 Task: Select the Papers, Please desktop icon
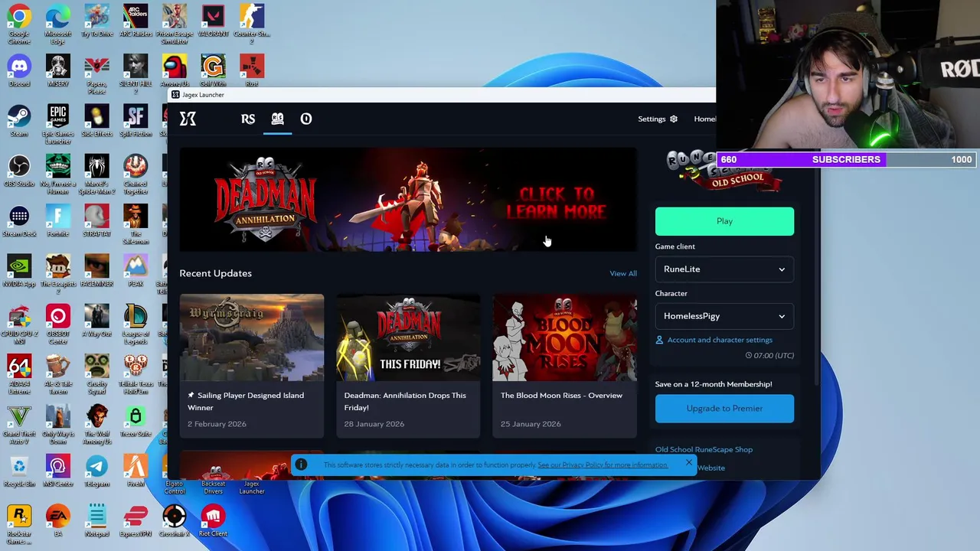click(96, 75)
